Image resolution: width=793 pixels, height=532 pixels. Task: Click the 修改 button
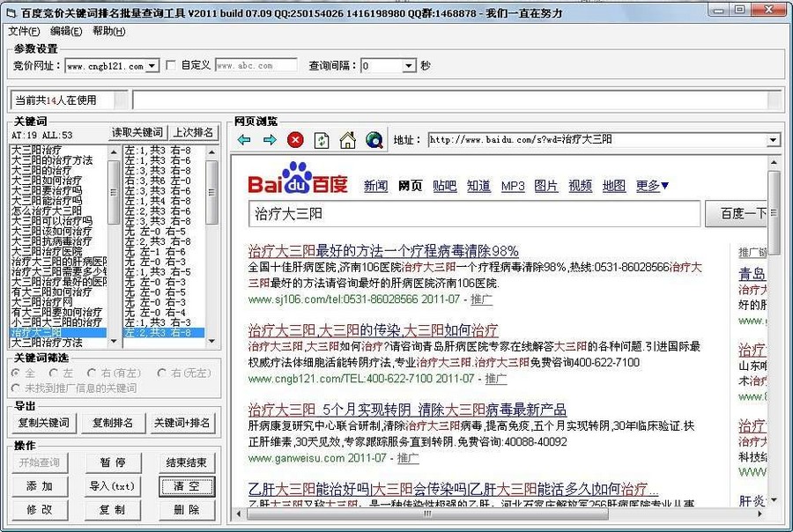(x=40, y=510)
